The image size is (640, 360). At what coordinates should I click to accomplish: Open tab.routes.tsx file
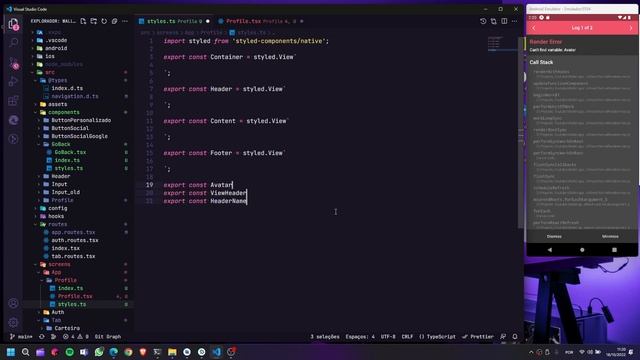(x=73, y=256)
